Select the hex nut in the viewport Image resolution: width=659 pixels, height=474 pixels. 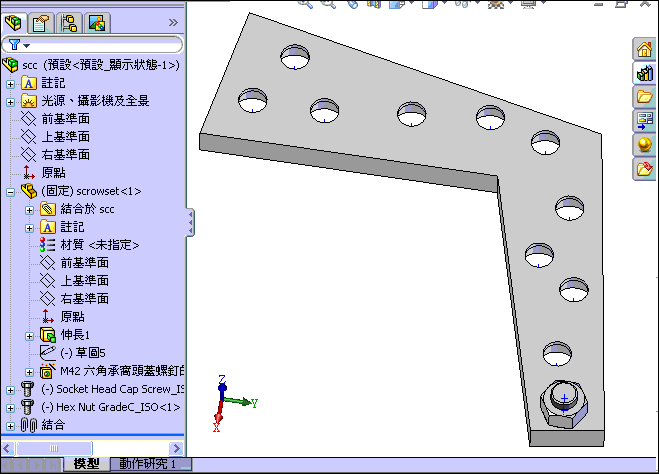pyautogui.click(x=564, y=405)
